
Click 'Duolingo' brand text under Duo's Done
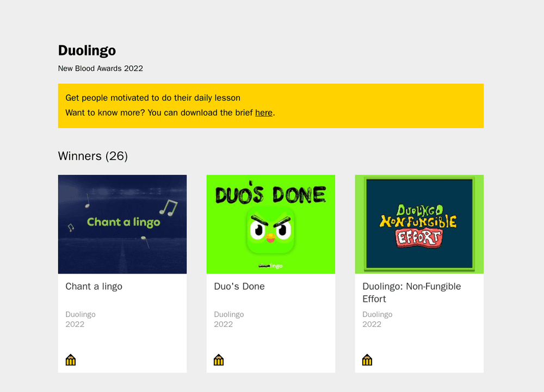click(229, 314)
